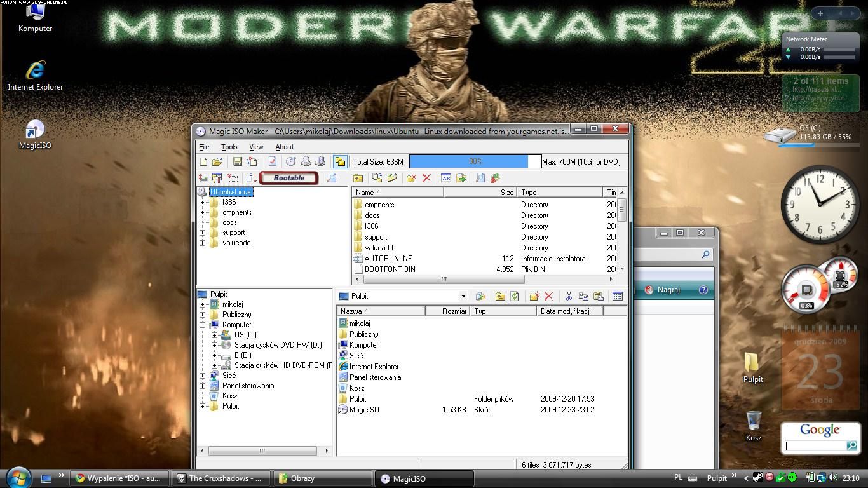The height and width of the screenshot is (488, 868).
Task: Open an image with the folder icon
Action: pyautogui.click(x=217, y=162)
